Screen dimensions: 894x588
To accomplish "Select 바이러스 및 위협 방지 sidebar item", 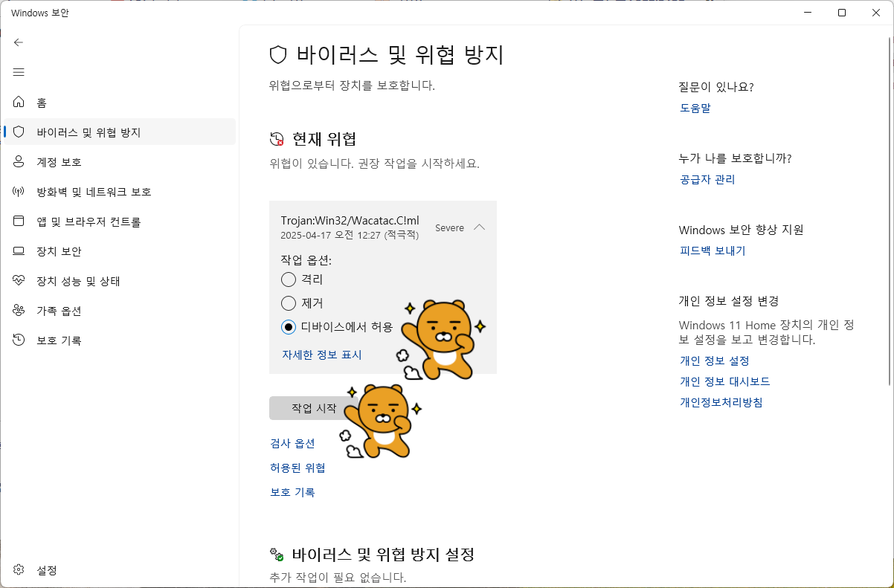I will (120, 132).
